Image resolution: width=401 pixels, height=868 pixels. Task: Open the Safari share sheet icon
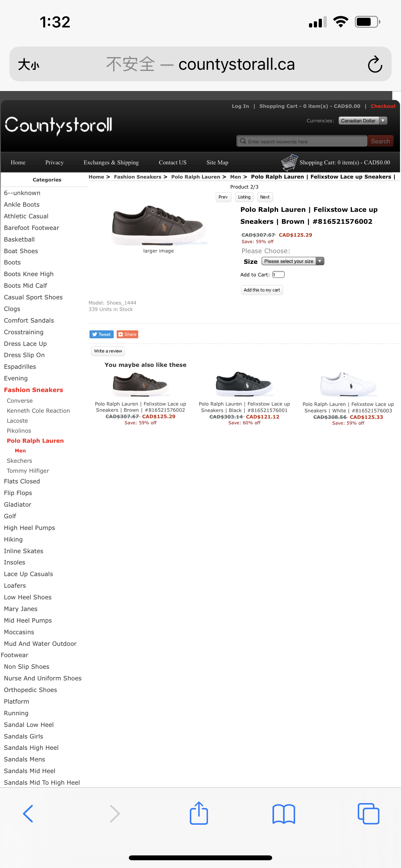(199, 813)
